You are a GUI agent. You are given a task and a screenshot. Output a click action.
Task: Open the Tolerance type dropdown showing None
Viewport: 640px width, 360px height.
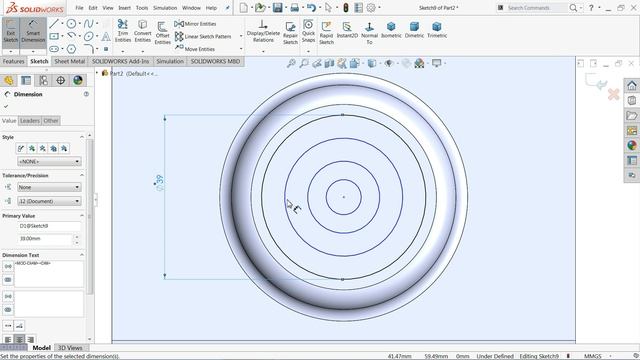pos(49,187)
